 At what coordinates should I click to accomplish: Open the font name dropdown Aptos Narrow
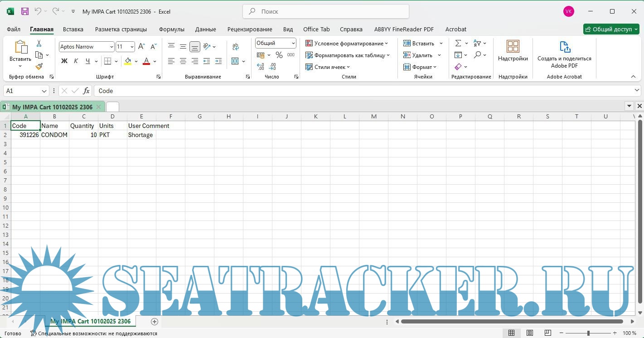[111, 47]
